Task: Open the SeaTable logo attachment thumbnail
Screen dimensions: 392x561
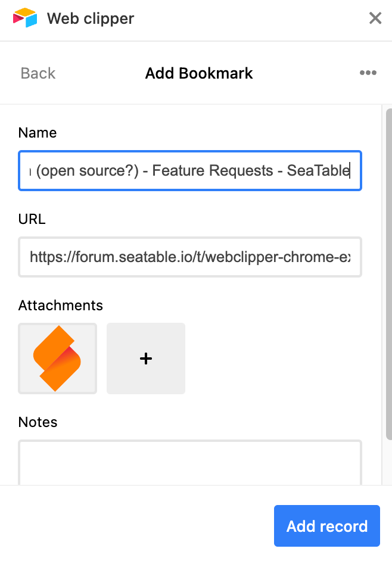Action: (x=58, y=359)
